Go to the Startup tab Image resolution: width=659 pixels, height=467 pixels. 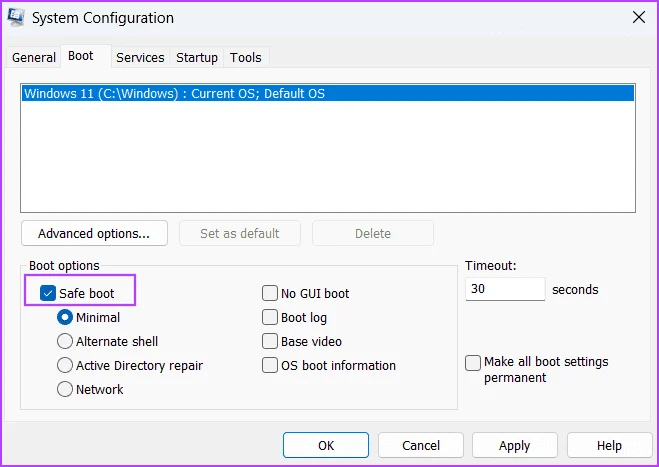(x=197, y=58)
